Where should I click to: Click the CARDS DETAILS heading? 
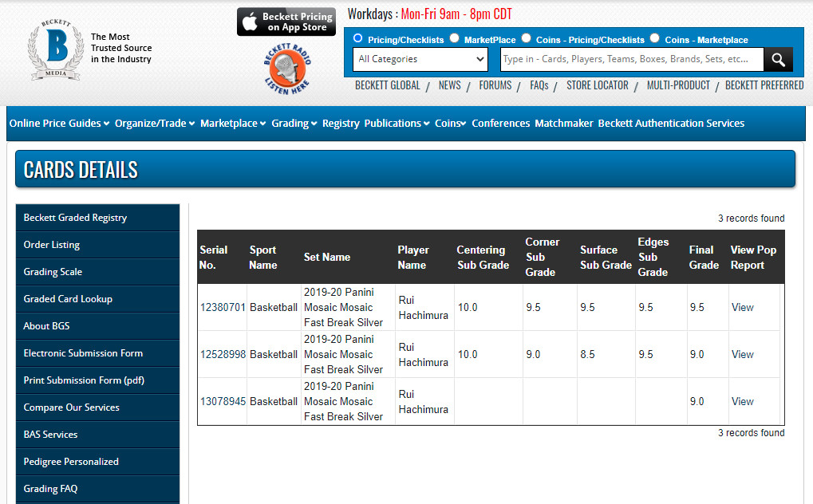81,170
